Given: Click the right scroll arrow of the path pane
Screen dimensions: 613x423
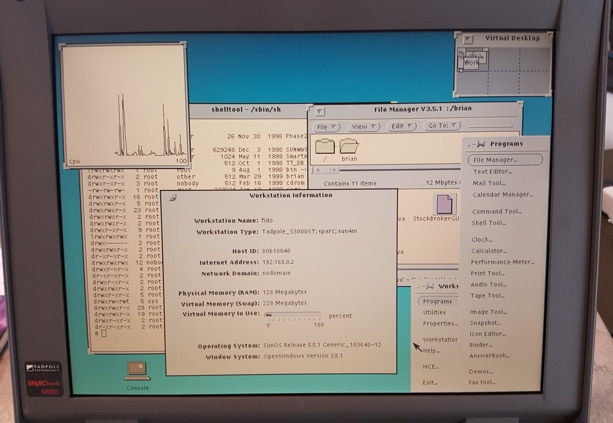Looking at the screenshot, I should pos(333,170).
